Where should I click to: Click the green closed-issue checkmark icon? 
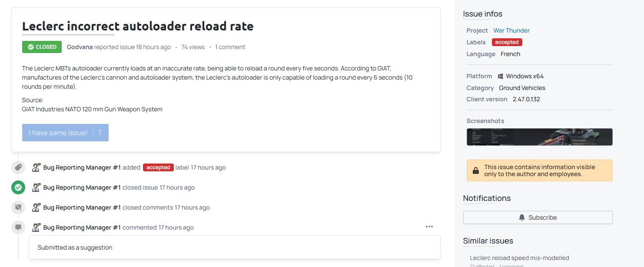18,187
